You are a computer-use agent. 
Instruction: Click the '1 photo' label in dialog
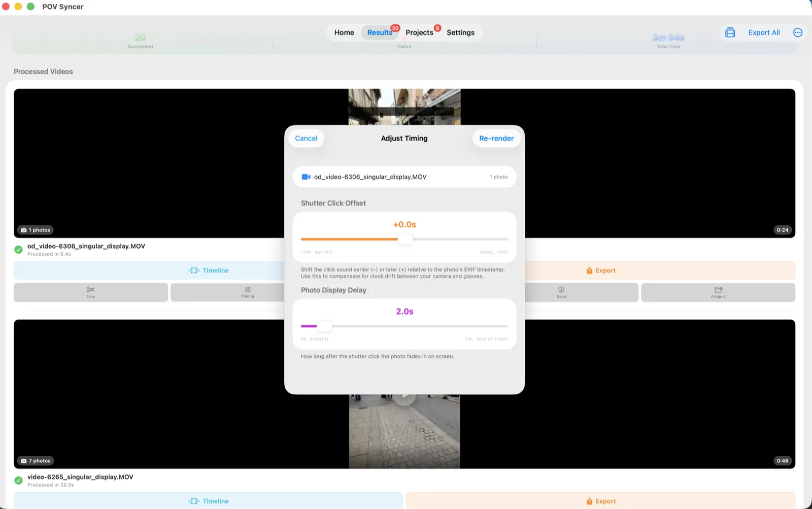point(498,177)
